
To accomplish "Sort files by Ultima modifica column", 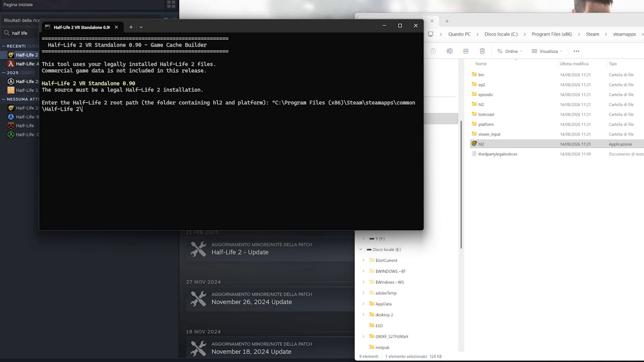I will tap(574, 64).
